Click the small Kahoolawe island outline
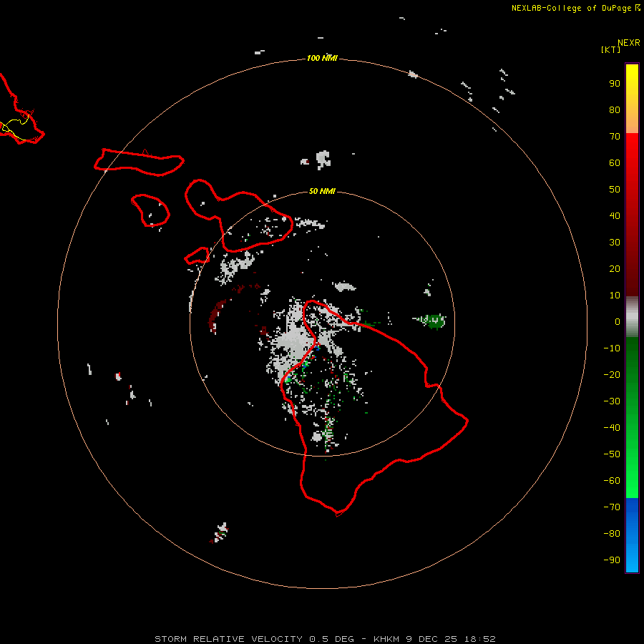The width and height of the screenshot is (644, 644). coord(197,255)
